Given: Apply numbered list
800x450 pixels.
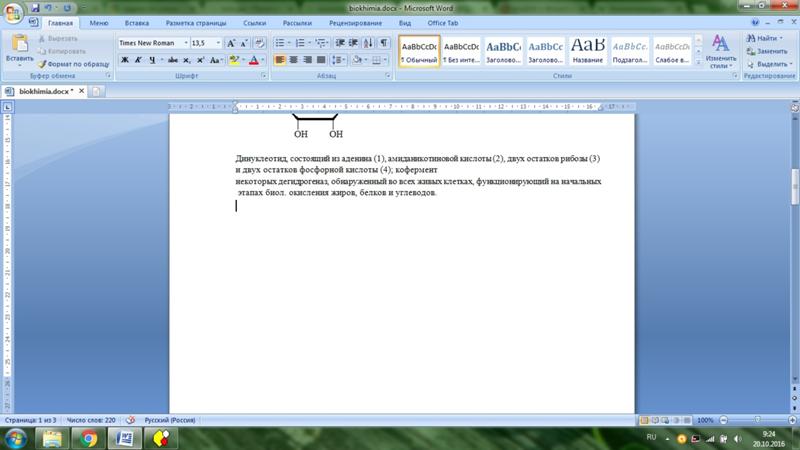Looking at the screenshot, I should (300, 43).
